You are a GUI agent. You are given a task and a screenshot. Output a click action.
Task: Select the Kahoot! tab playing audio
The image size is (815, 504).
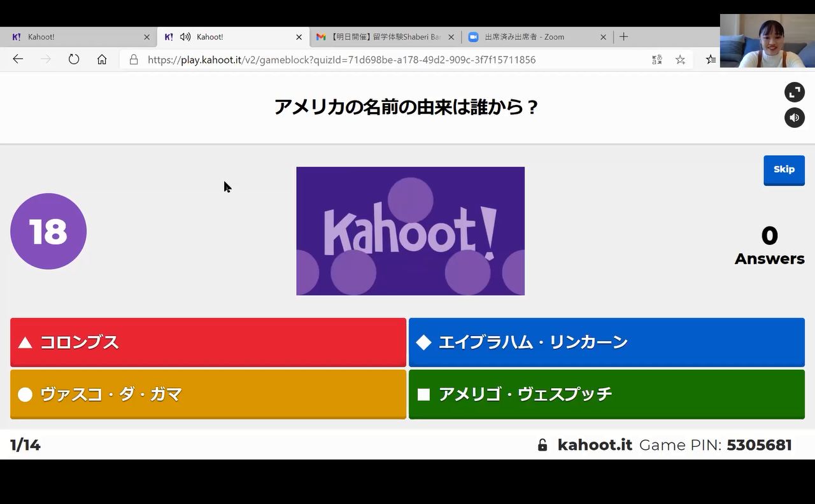[233, 37]
